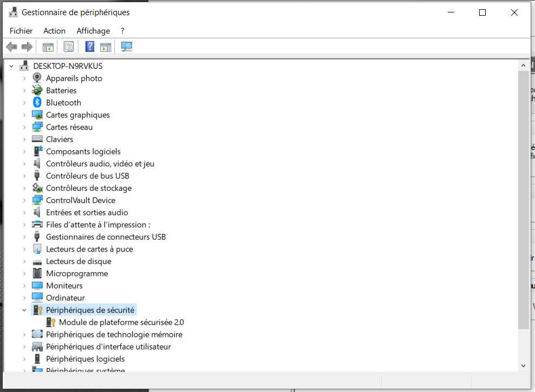Click the show/hide console tree toolbar icon
The width and height of the screenshot is (535, 392).
[x=48, y=47]
